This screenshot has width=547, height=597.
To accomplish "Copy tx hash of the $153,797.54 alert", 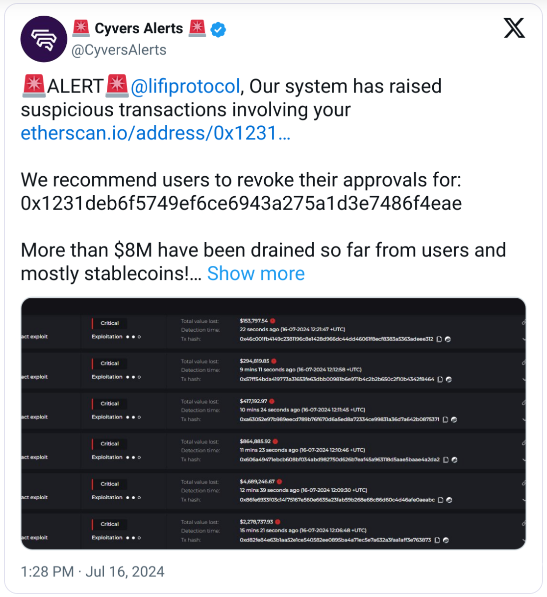I will point(439,339).
